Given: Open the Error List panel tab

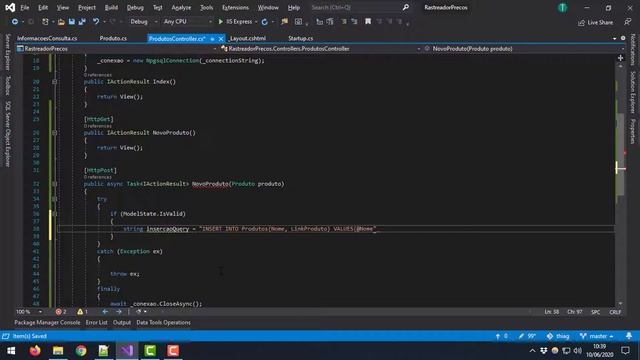Looking at the screenshot, I should click(96, 322).
